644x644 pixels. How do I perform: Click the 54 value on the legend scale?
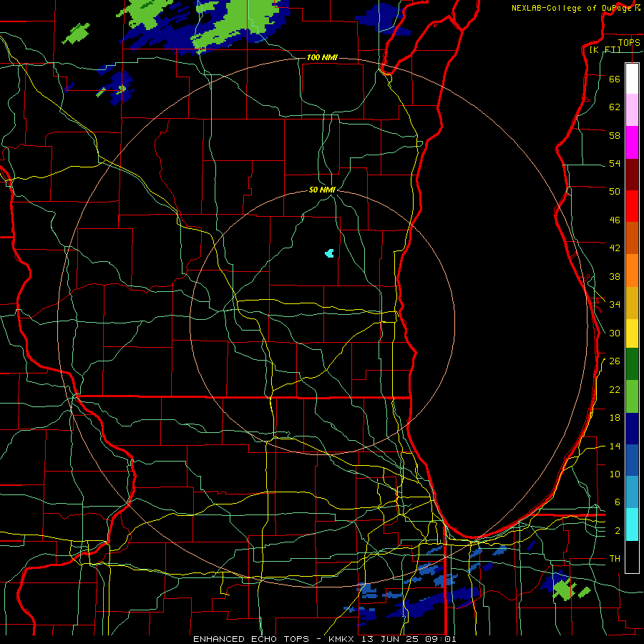[615, 163]
